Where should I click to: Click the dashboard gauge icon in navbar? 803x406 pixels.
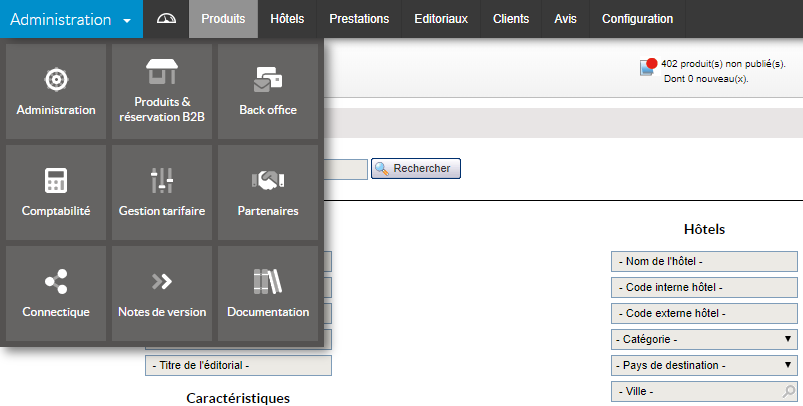166,19
